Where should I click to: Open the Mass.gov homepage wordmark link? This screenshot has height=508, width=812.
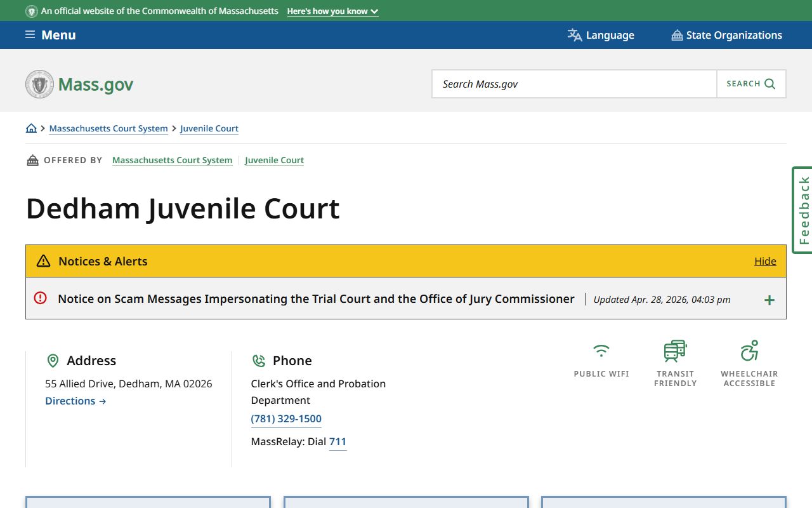tap(96, 84)
